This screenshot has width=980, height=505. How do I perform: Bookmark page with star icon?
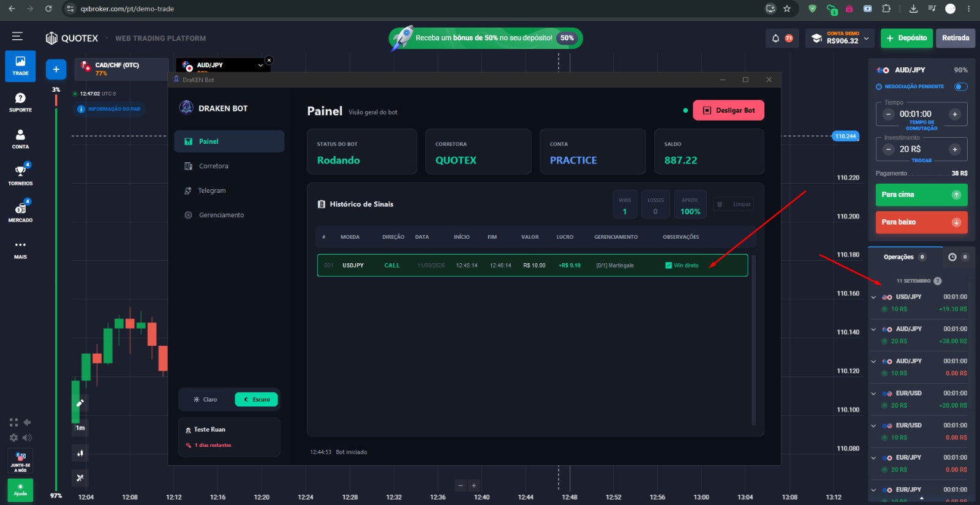pos(787,9)
